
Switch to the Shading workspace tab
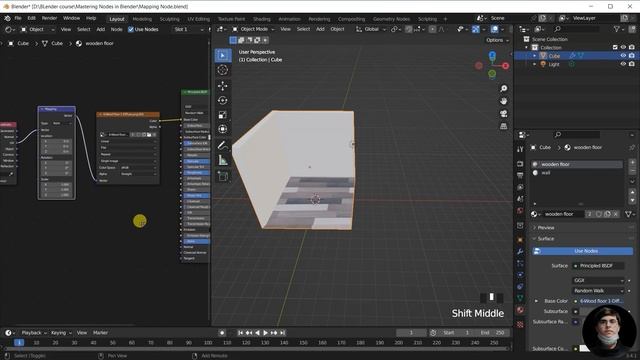(262, 19)
